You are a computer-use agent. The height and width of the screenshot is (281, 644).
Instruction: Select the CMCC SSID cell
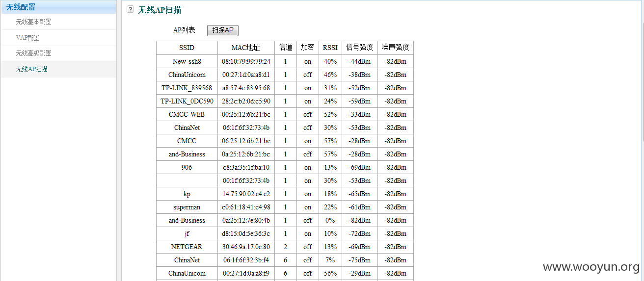(x=187, y=141)
